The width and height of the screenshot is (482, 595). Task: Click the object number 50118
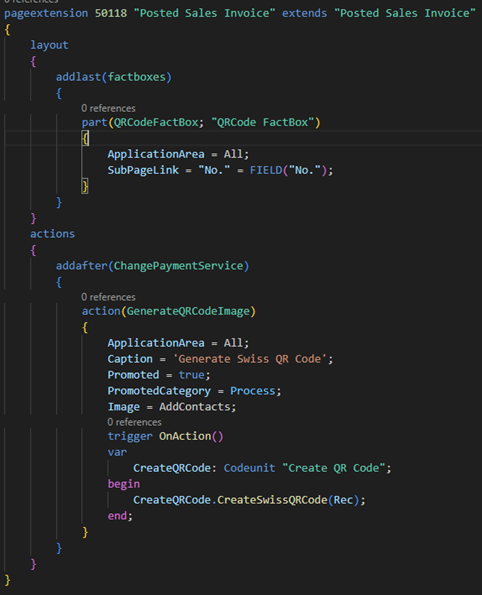pos(111,13)
